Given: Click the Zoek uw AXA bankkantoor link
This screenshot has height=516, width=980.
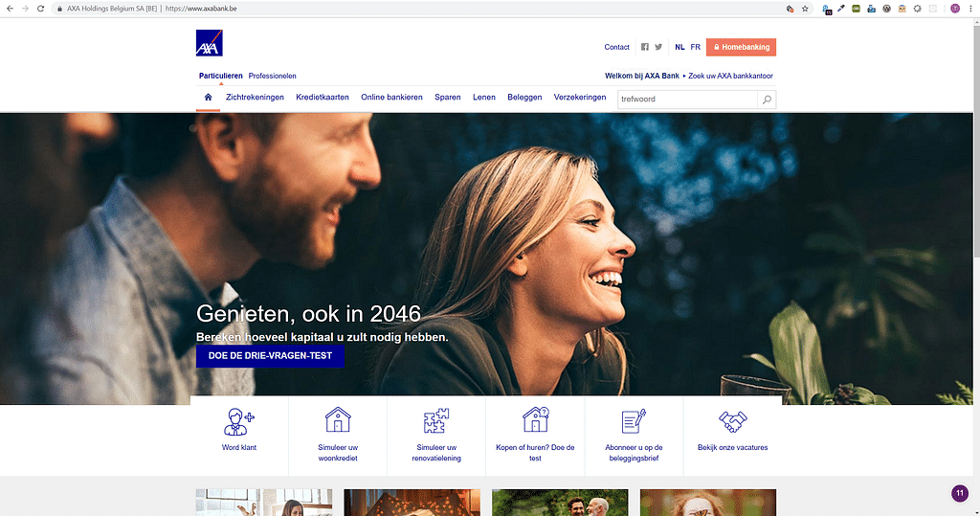Looking at the screenshot, I should tap(730, 76).
